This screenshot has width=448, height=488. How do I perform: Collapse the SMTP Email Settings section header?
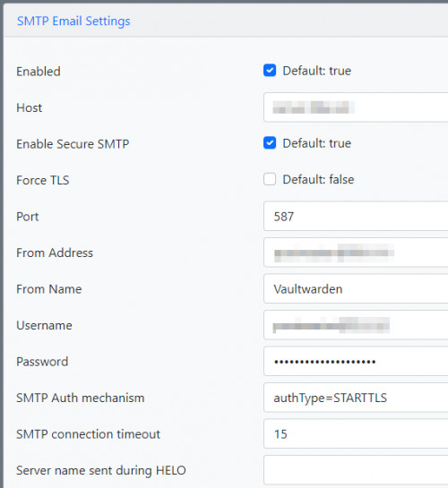click(73, 21)
